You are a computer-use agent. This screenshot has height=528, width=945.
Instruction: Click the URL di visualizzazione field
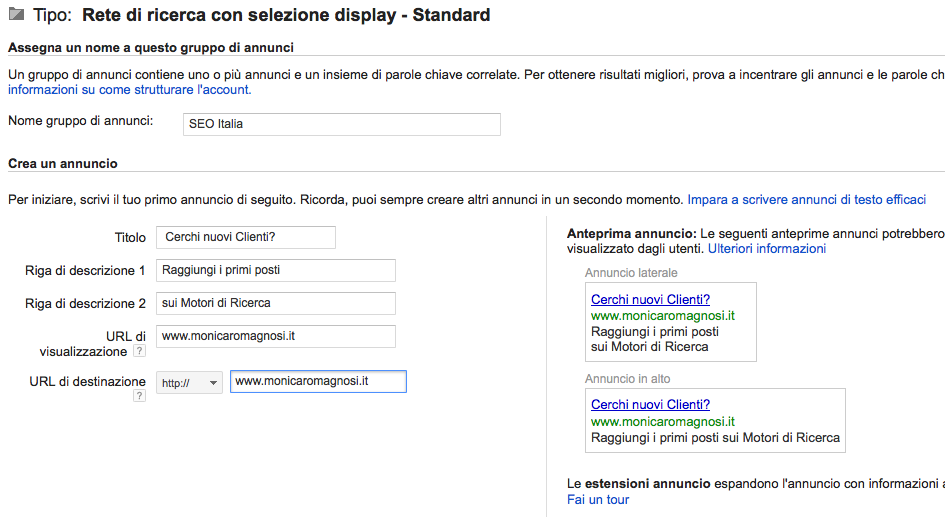[x=275, y=336]
